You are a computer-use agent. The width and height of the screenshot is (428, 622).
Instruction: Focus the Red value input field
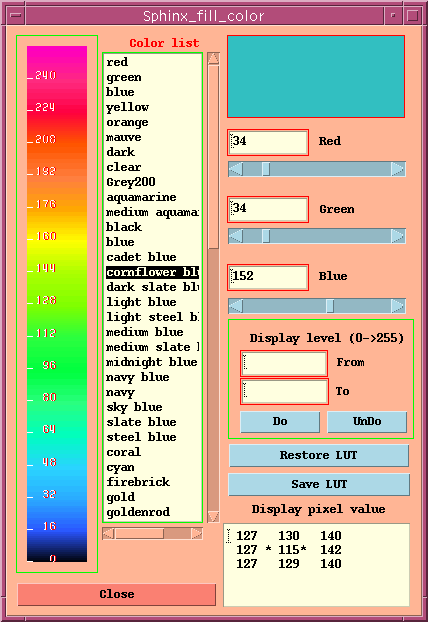click(268, 142)
